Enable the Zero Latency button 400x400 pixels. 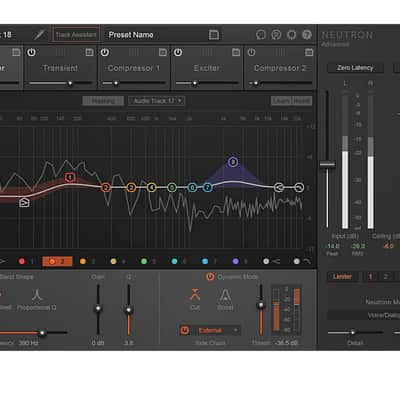click(x=355, y=68)
